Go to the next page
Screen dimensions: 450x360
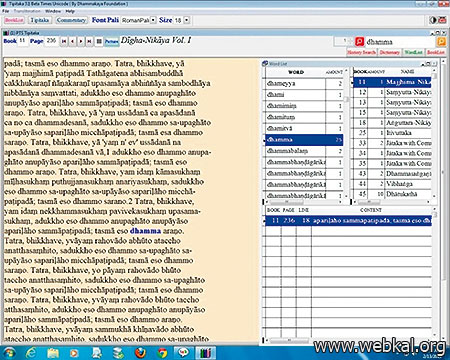(81, 41)
